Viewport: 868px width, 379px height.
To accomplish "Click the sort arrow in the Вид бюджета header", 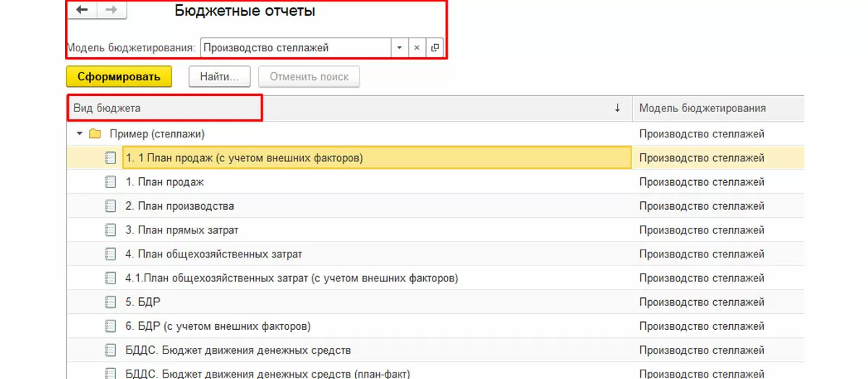I will tap(617, 108).
